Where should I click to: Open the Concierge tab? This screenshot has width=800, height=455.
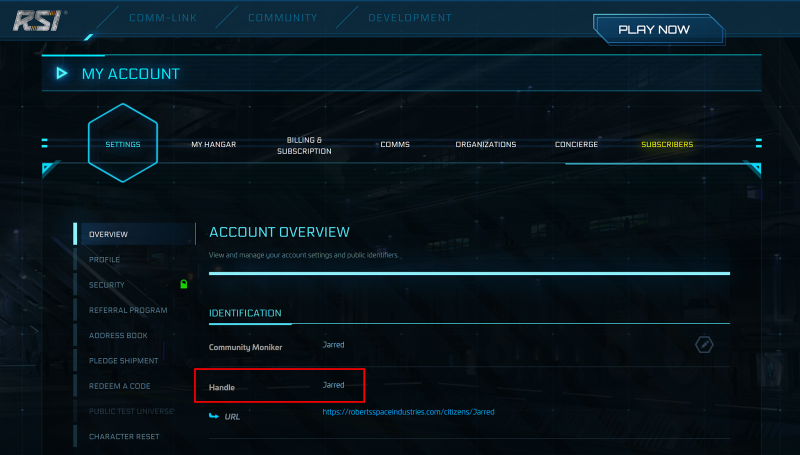point(576,145)
